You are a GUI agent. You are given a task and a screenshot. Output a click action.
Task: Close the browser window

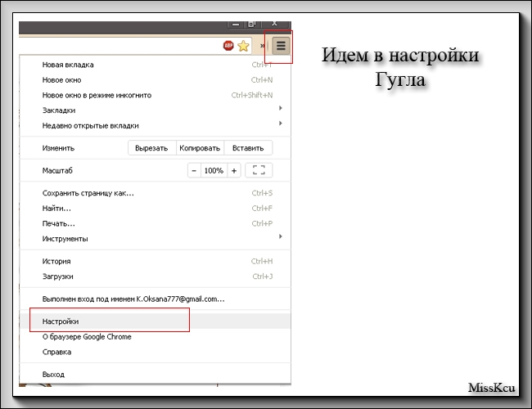pyautogui.click(x=274, y=24)
